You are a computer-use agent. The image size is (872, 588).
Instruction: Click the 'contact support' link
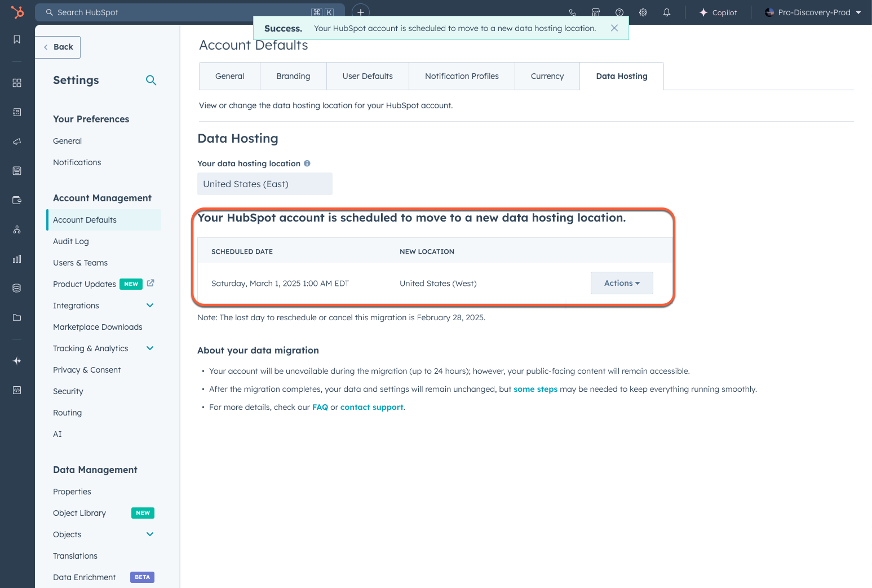click(372, 407)
